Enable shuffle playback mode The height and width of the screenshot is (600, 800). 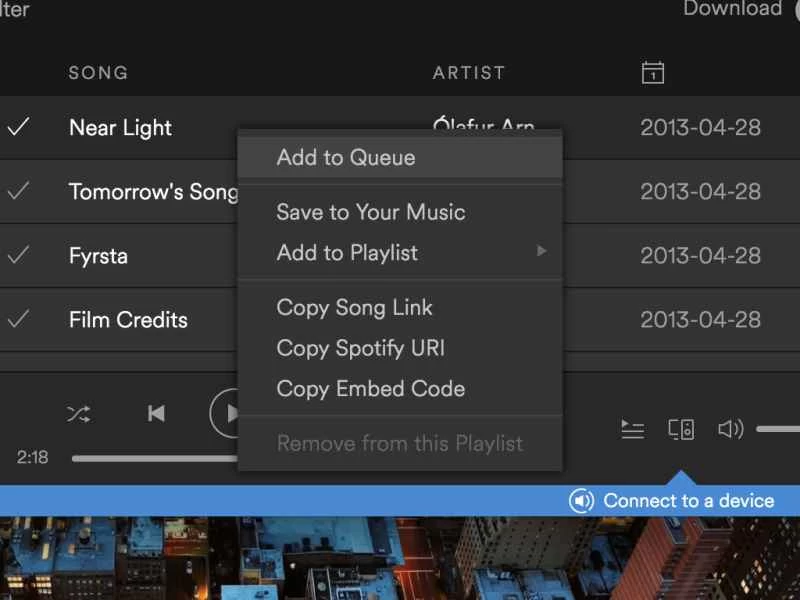(79, 413)
